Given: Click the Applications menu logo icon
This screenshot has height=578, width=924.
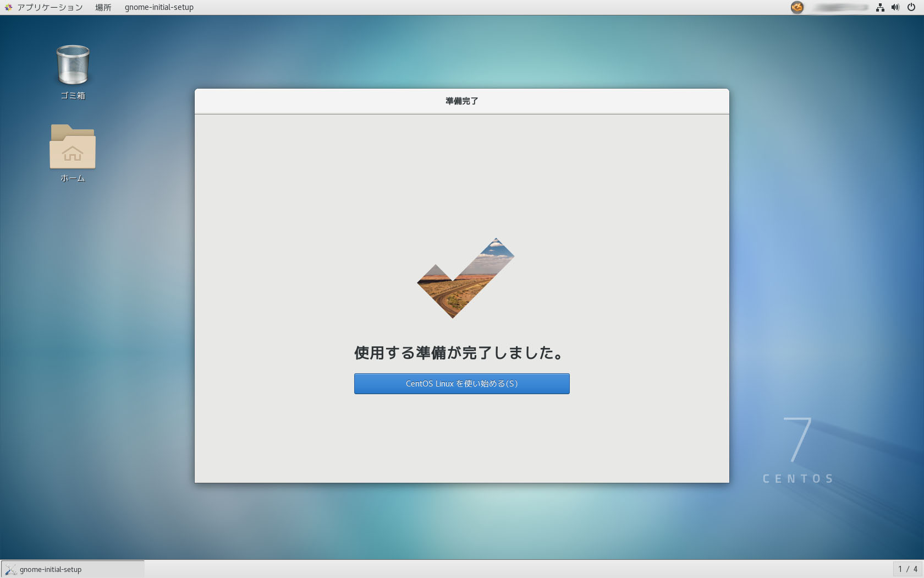Looking at the screenshot, I should (8, 7).
